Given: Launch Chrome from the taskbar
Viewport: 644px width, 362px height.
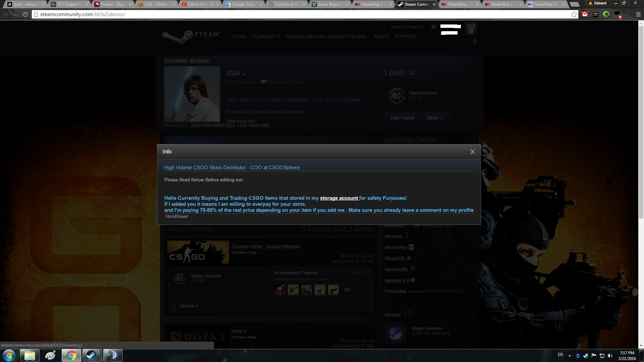Looking at the screenshot, I should click(x=71, y=355).
